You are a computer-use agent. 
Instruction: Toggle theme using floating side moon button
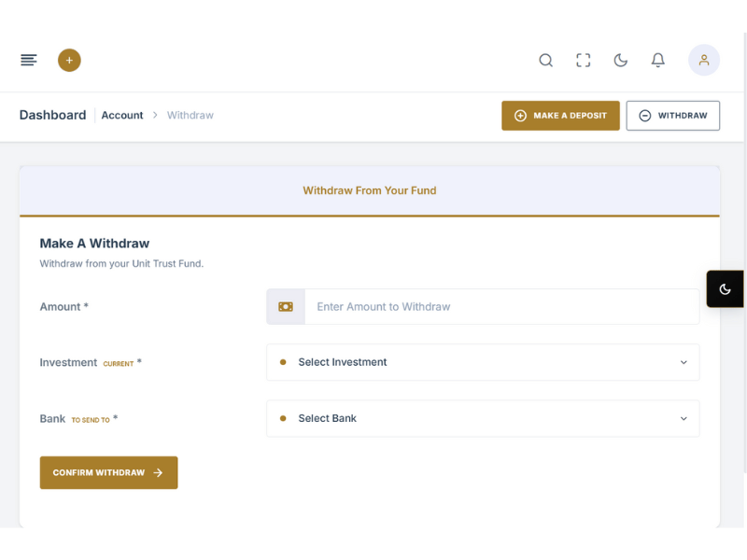(x=726, y=289)
